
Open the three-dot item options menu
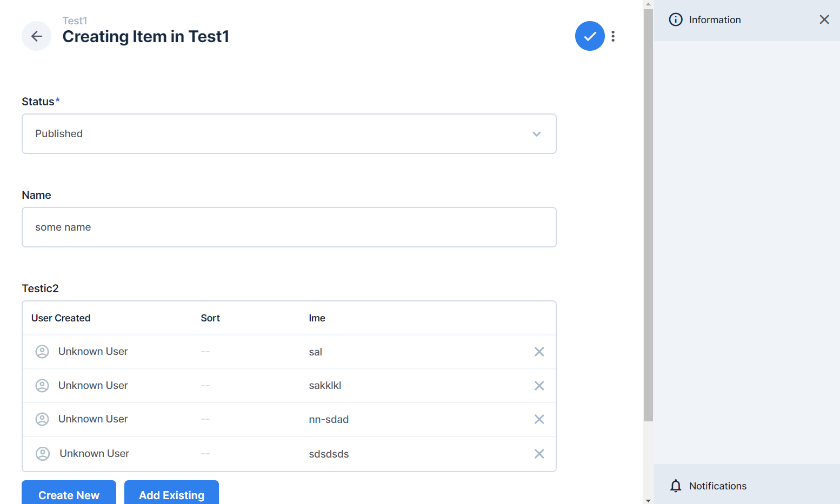(x=613, y=36)
